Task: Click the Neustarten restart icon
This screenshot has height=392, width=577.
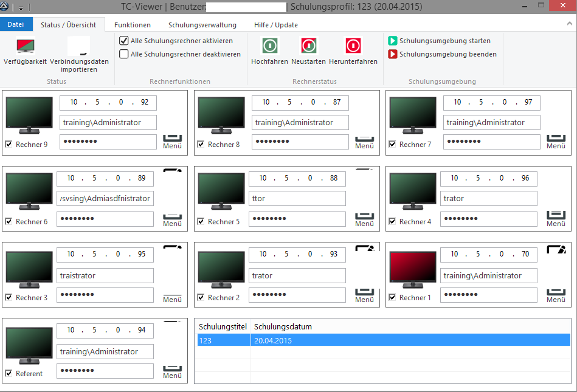Action: click(308, 46)
